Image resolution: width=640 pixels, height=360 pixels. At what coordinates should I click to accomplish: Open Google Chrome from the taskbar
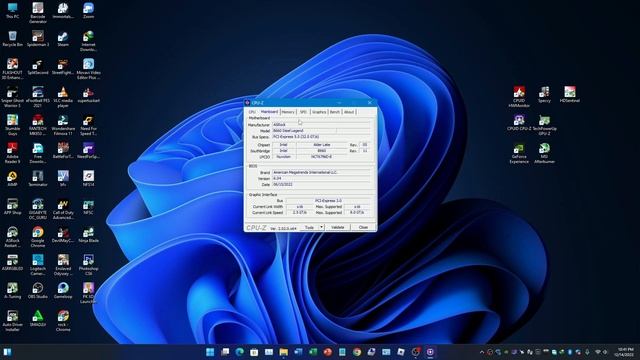[357, 352]
